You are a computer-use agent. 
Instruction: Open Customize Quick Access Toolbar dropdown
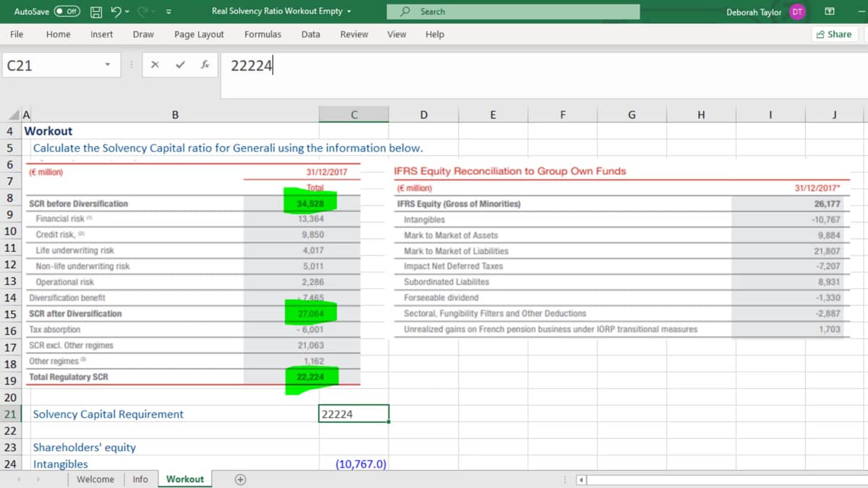click(x=168, y=12)
